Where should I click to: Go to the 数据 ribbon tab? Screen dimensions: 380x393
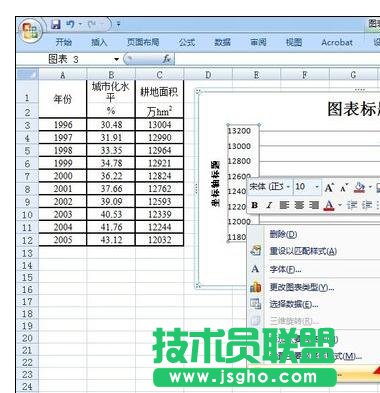point(222,42)
